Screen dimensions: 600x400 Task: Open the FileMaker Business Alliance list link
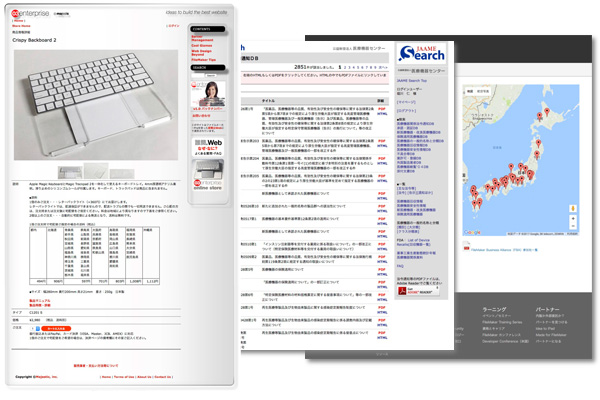point(504,250)
